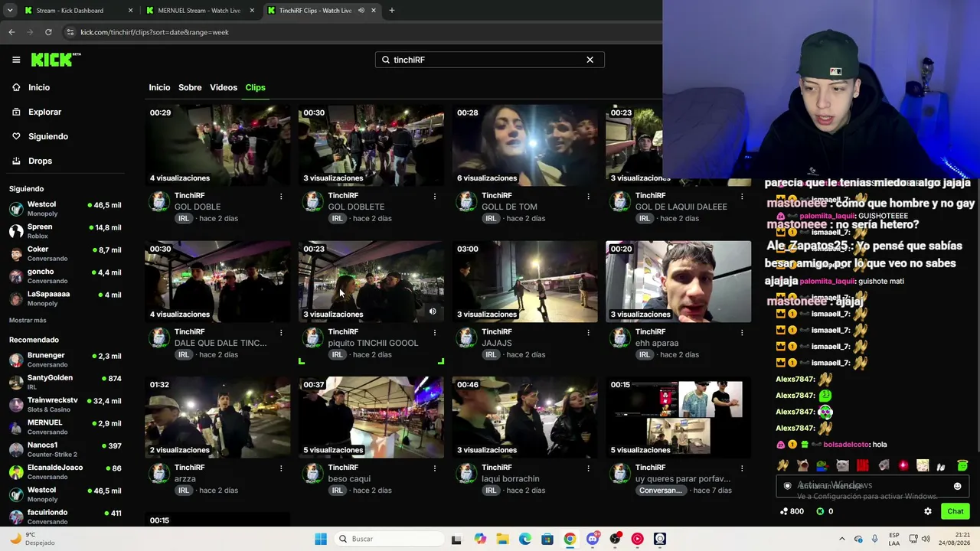
Task: Open Westcol channel in Siguiendo list
Action: click(65, 208)
